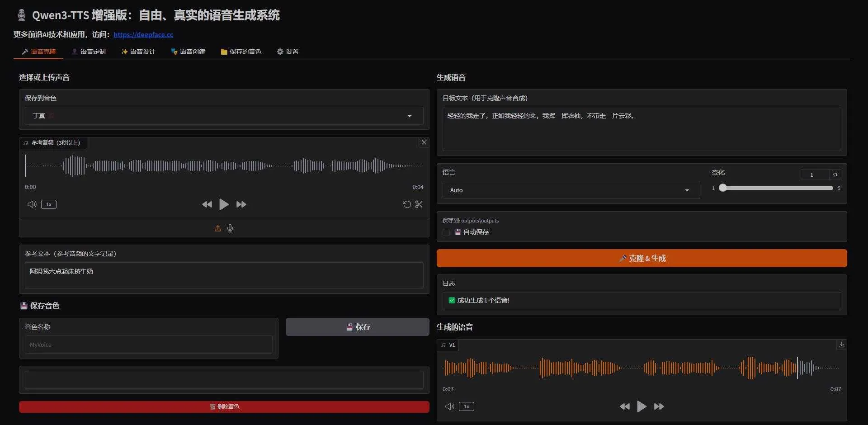Enable the 自动保存 auto-save checkbox

[x=446, y=232]
